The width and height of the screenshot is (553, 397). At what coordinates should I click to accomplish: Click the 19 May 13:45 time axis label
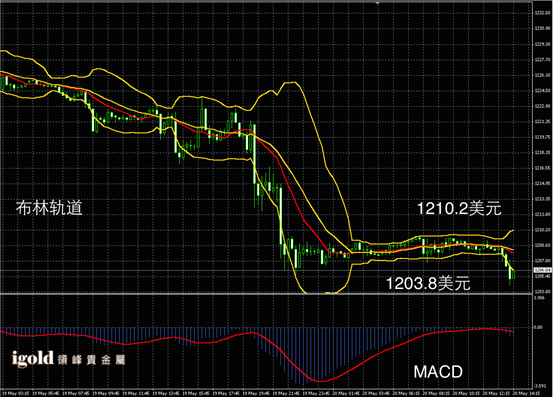point(167,393)
